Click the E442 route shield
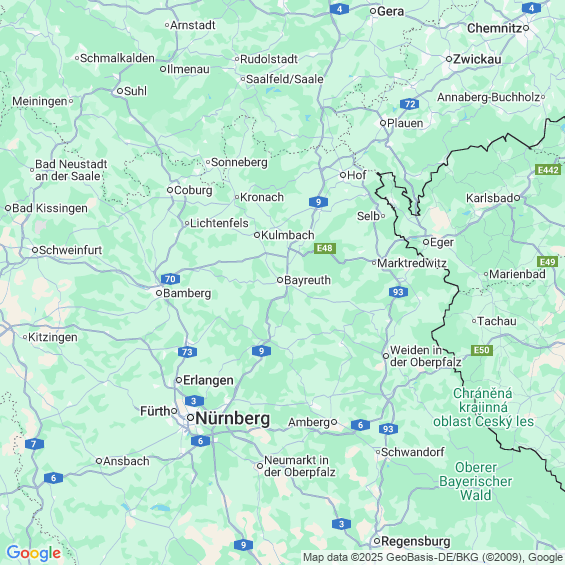565x565 pixels. click(548, 170)
